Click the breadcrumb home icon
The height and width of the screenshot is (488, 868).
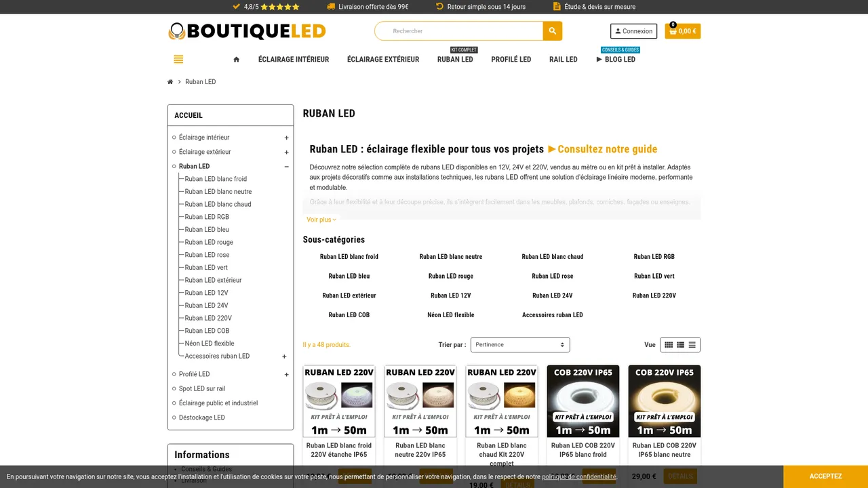pos(170,82)
